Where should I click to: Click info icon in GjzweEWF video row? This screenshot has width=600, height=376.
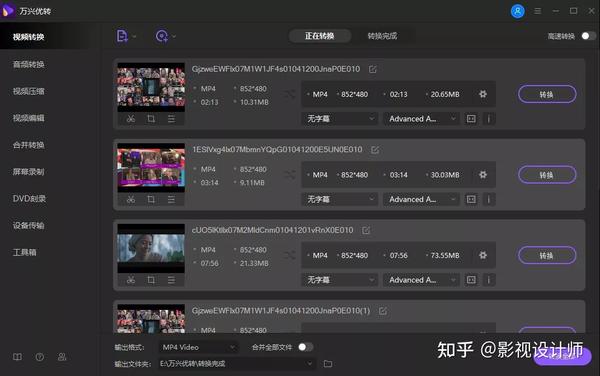pyautogui.click(x=489, y=119)
